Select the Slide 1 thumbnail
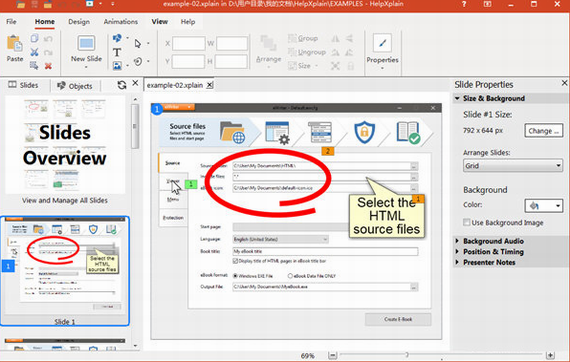This screenshot has width=570, height=362. pos(65,271)
